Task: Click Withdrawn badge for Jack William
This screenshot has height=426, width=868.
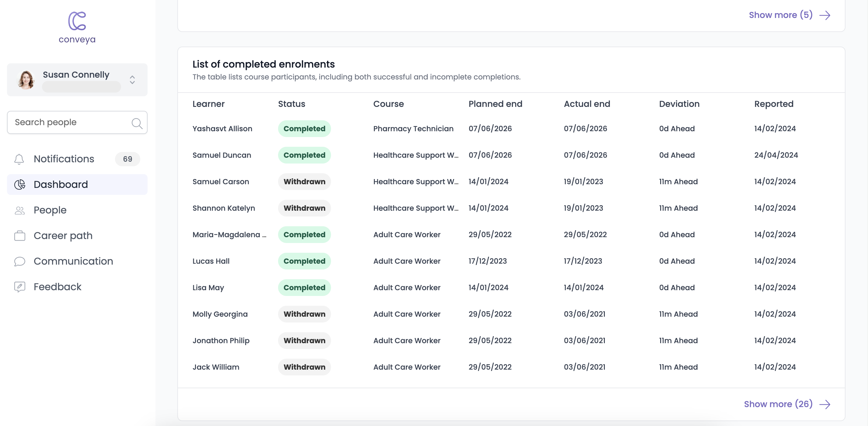Action: (304, 367)
